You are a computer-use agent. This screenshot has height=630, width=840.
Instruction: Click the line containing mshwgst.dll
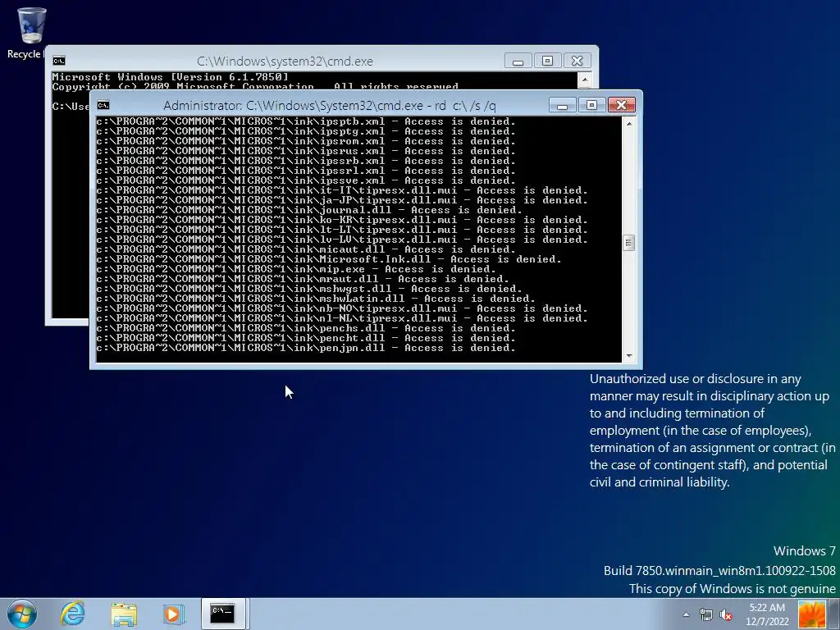[x=309, y=289]
